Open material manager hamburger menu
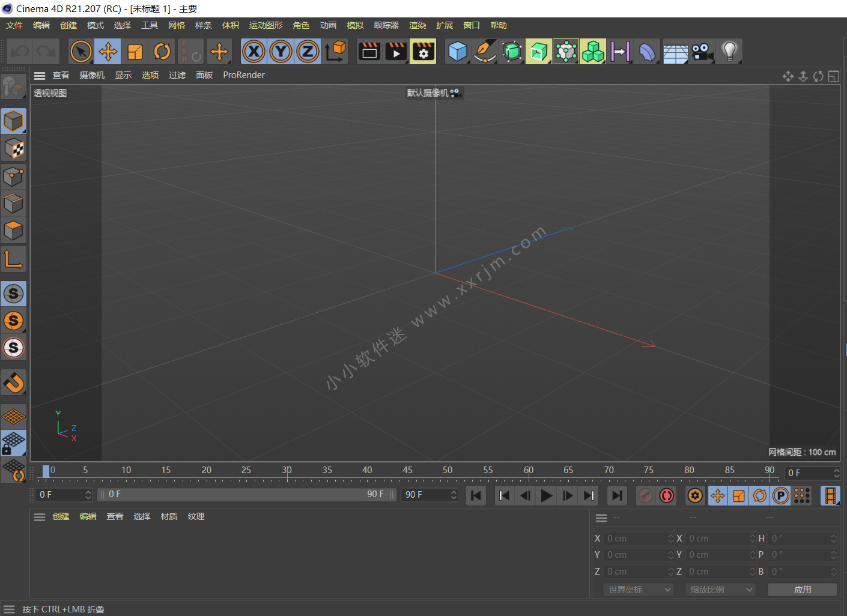This screenshot has width=847, height=616. pos(40,517)
